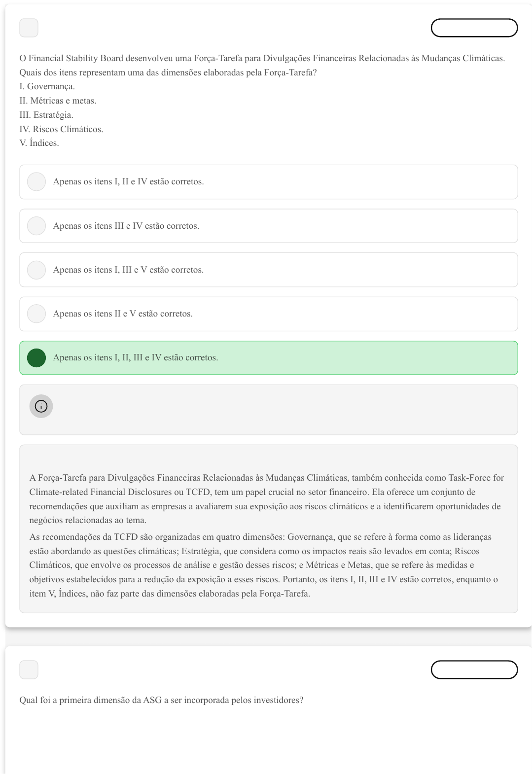Viewport: 532px width, 774px height.
Task: Click the rounded pill button atop first question
Action: pos(474,28)
